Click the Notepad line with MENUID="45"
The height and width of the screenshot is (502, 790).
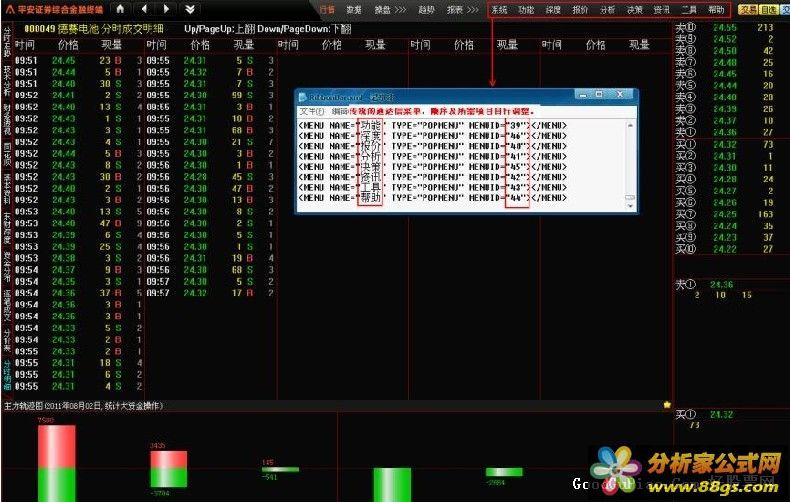click(432, 166)
